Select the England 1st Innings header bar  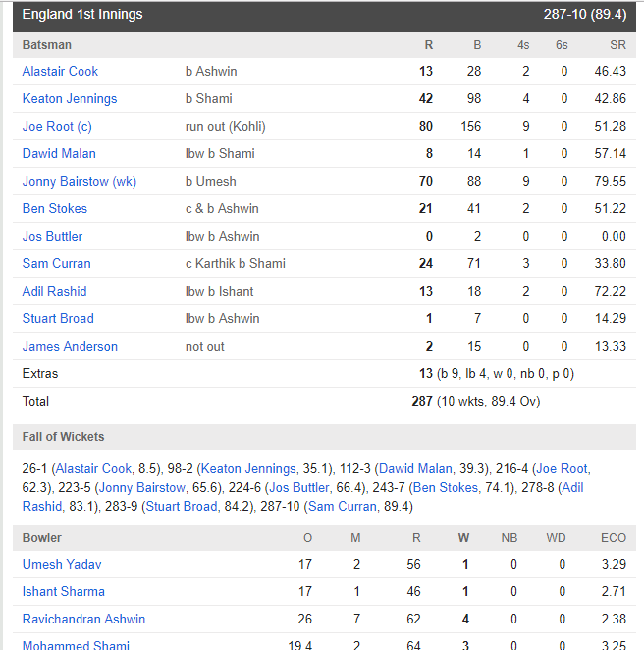(x=324, y=16)
